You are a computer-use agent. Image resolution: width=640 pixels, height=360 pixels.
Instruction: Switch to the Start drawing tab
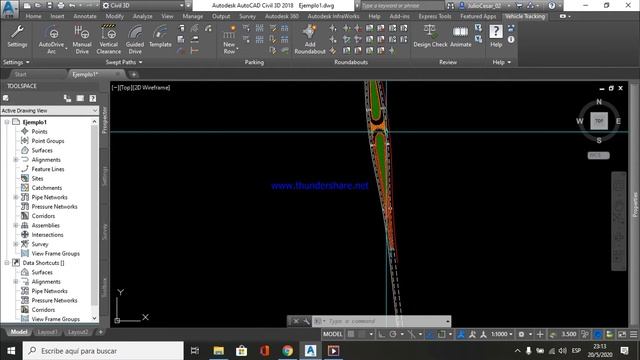point(20,74)
